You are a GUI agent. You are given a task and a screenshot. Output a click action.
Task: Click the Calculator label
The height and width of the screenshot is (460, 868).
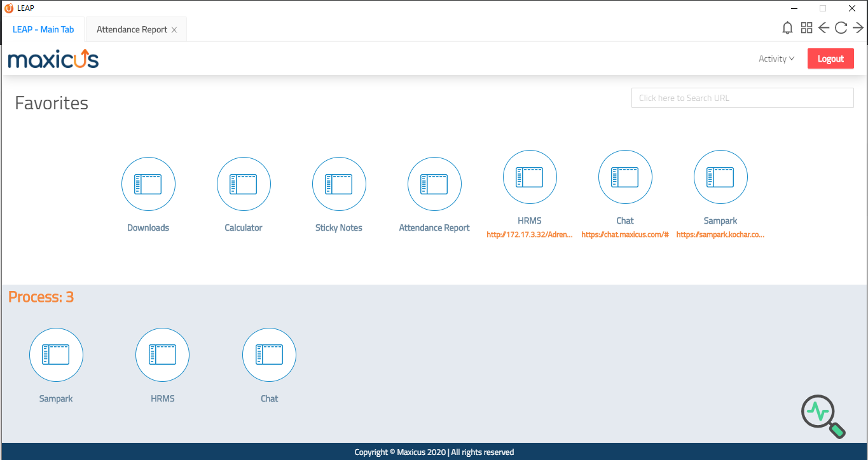coord(244,227)
